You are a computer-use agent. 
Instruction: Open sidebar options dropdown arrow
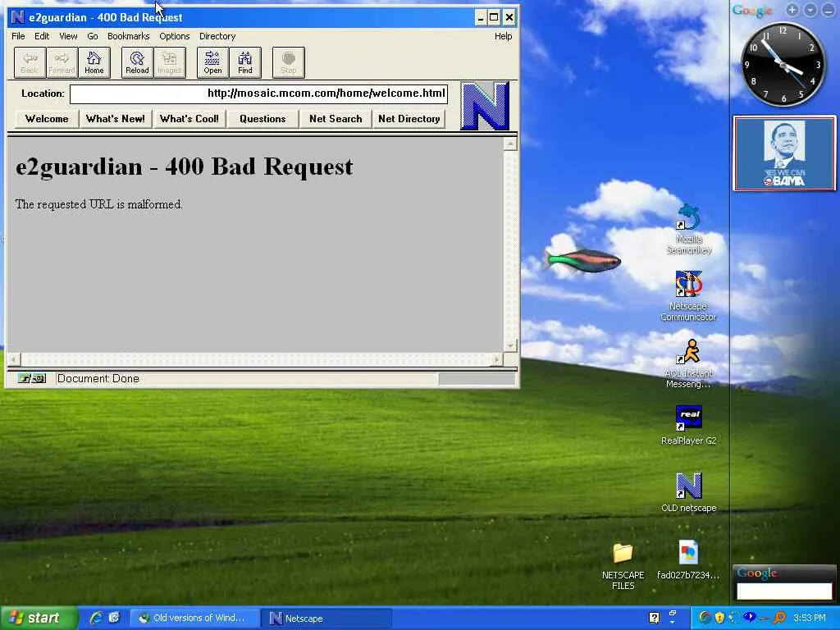[810, 10]
